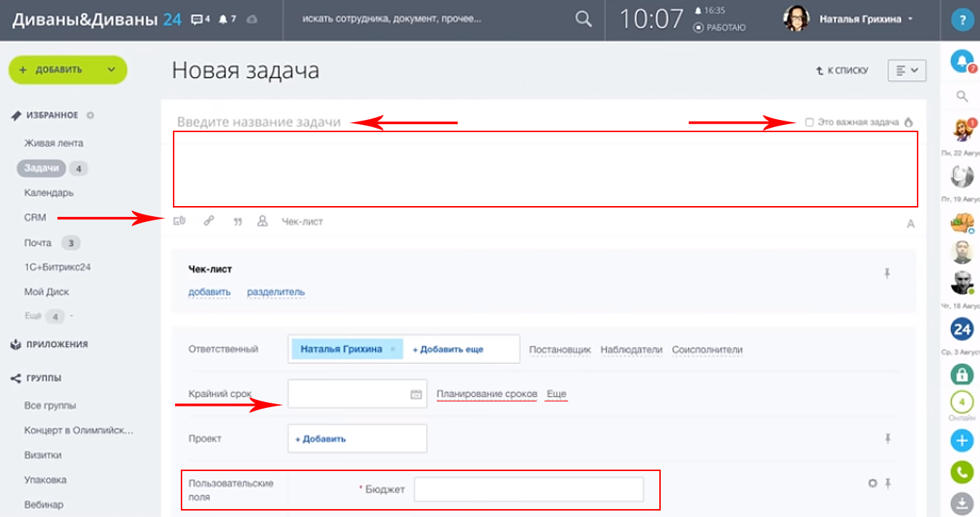The image size is (980, 517).
Task: Insert a link using the link icon
Action: point(209,221)
